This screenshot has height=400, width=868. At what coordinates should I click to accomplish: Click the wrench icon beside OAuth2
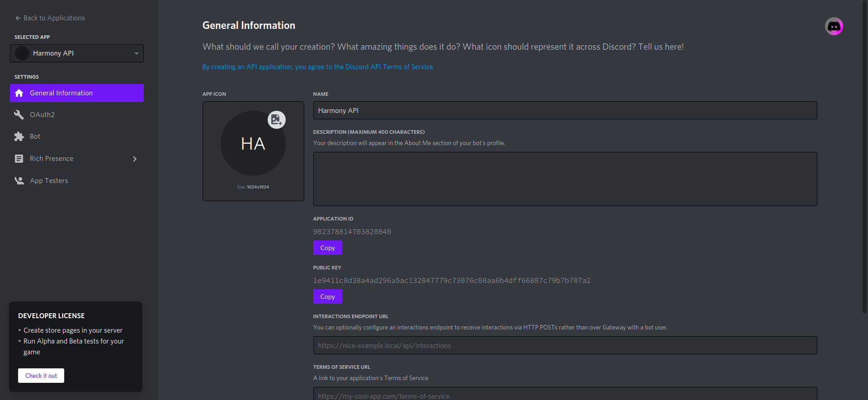19,115
